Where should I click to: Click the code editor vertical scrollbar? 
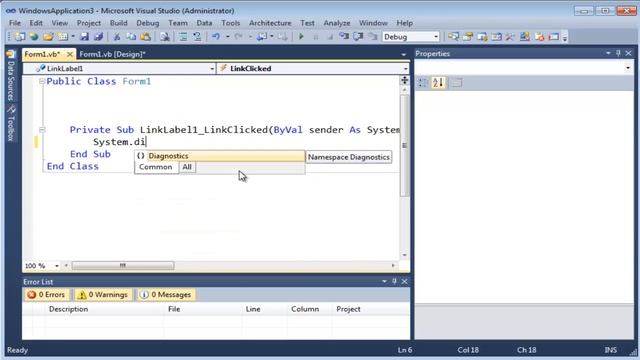point(404,145)
